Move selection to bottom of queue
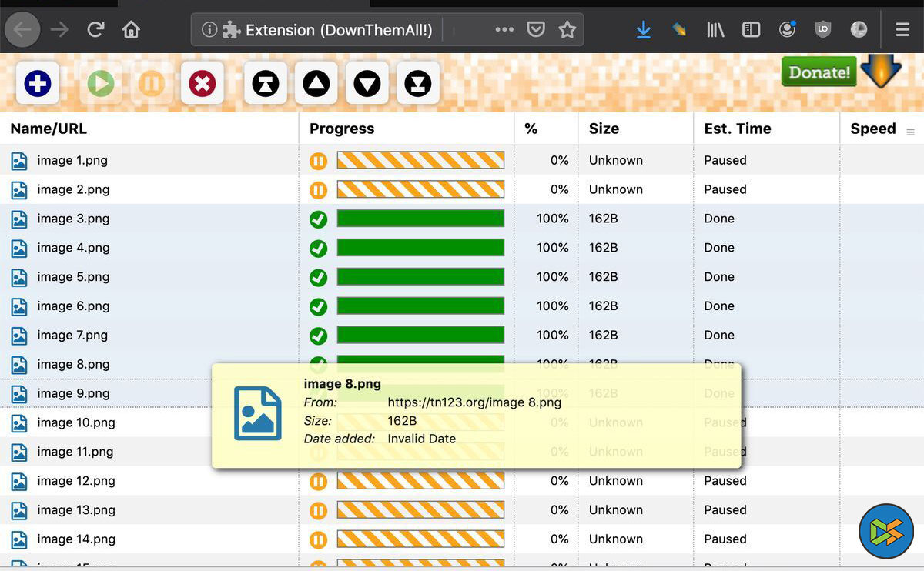The height and width of the screenshot is (571, 924). (x=418, y=83)
